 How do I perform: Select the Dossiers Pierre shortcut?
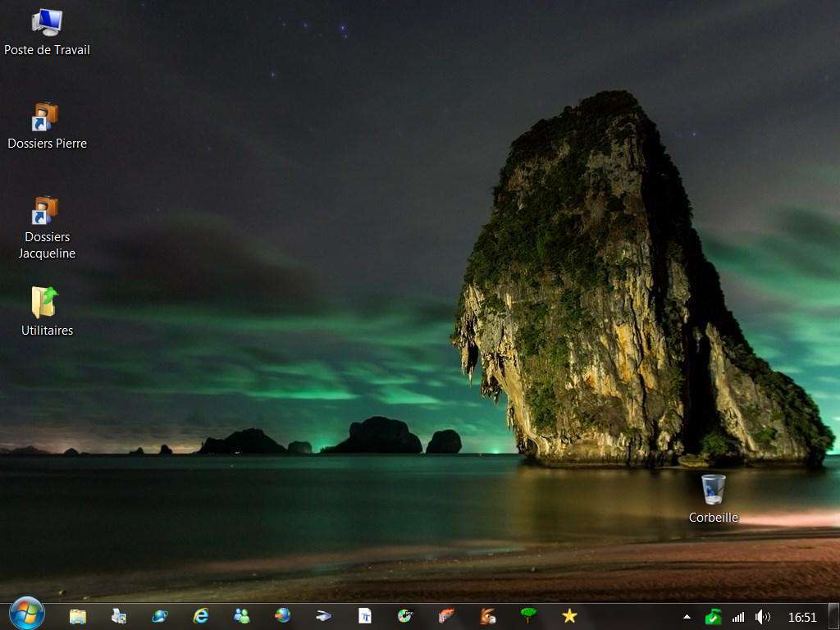tap(46, 117)
